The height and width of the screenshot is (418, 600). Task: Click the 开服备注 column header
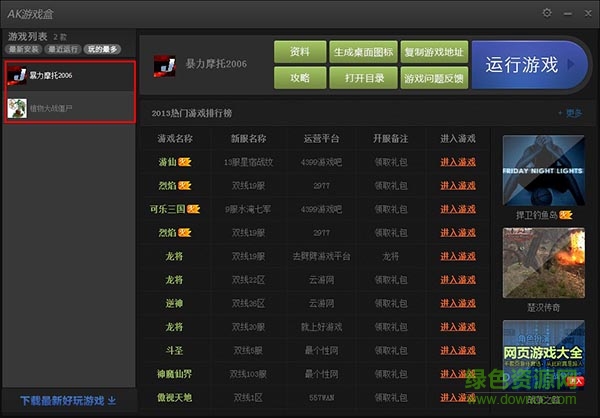click(391, 138)
